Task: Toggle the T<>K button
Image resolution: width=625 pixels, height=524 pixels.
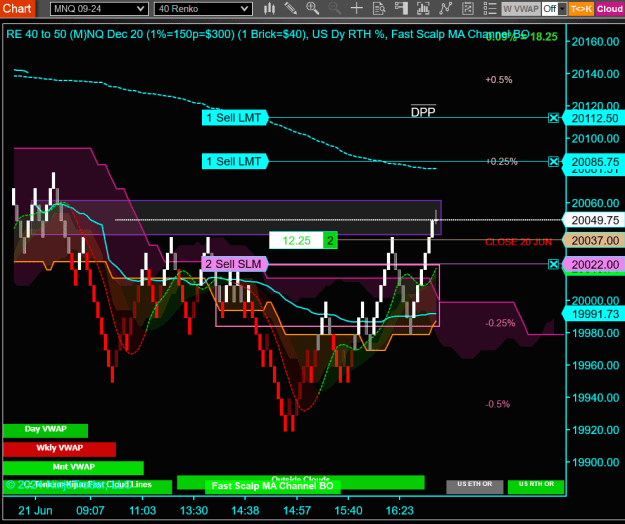Action: point(581,9)
